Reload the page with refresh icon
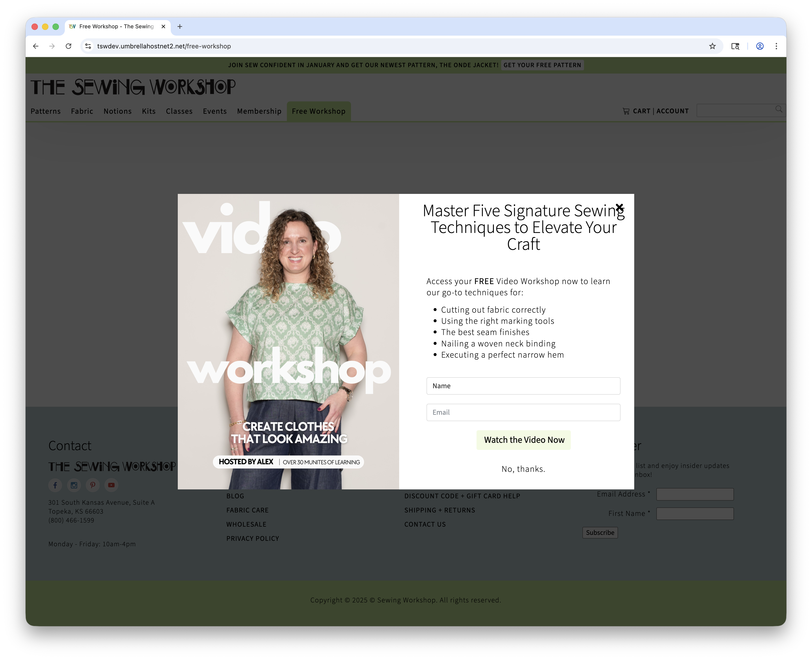 tap(68, 46)
